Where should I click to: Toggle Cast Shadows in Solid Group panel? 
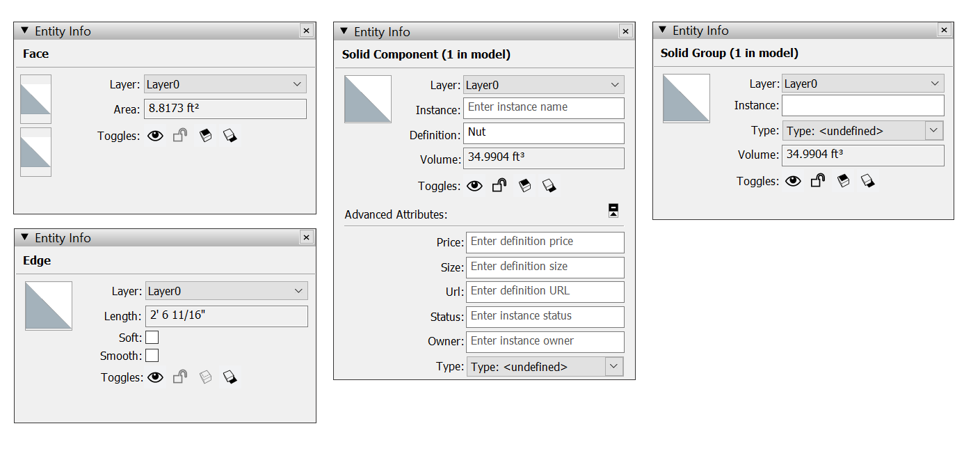click(x=867, y=181)
